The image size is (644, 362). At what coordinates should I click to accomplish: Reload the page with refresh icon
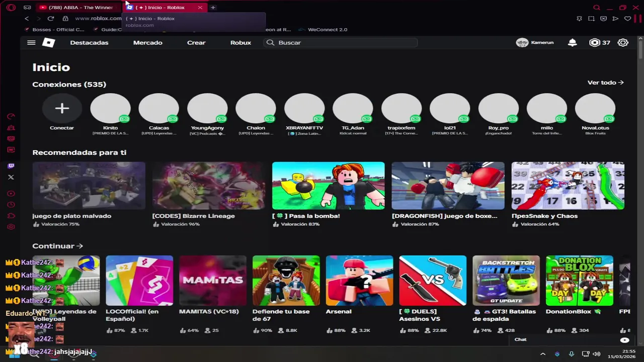tap(51, 19)
